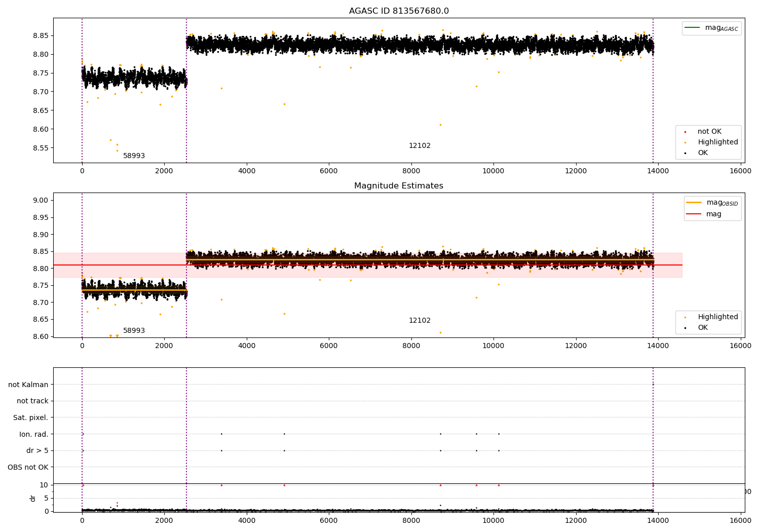Click the 6000 x-tick under middle plot
The width and height of the screenshot is (760, 532).
[x=329, y=346]
